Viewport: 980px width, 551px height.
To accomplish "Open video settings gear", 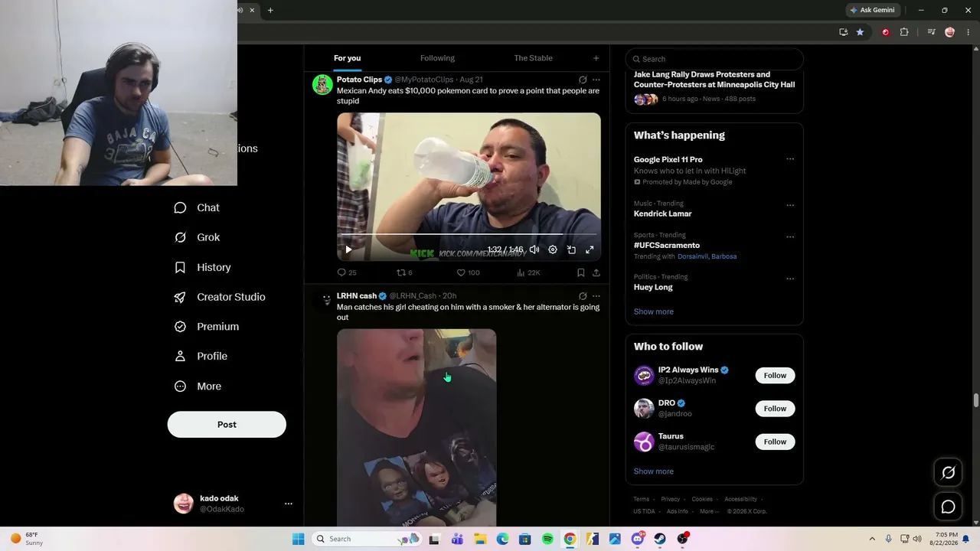I will 553,249.
